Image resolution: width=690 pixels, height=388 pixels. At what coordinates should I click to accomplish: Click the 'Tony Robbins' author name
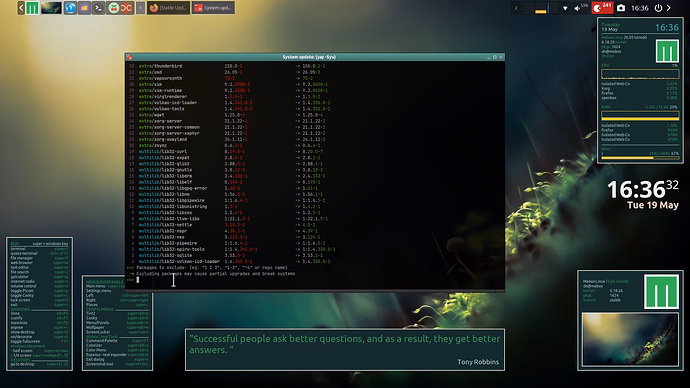pyautogui.click(x=478, y=362)
